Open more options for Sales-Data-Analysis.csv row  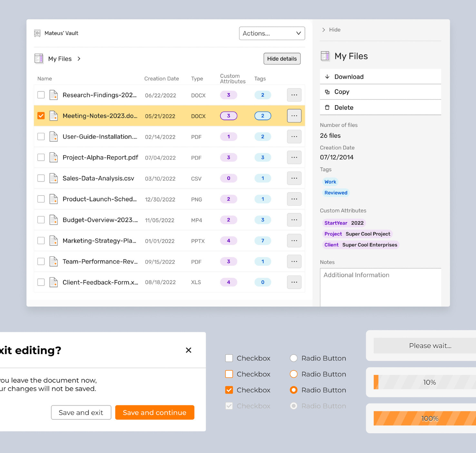(294, 178)
